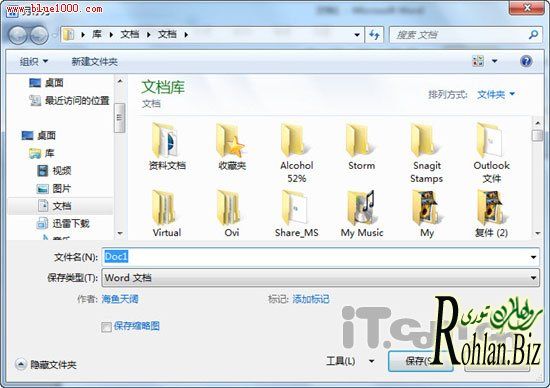Open the 收藏夹 star folder
This screenshot has height=388, width=550.
(x=231, y=141)
